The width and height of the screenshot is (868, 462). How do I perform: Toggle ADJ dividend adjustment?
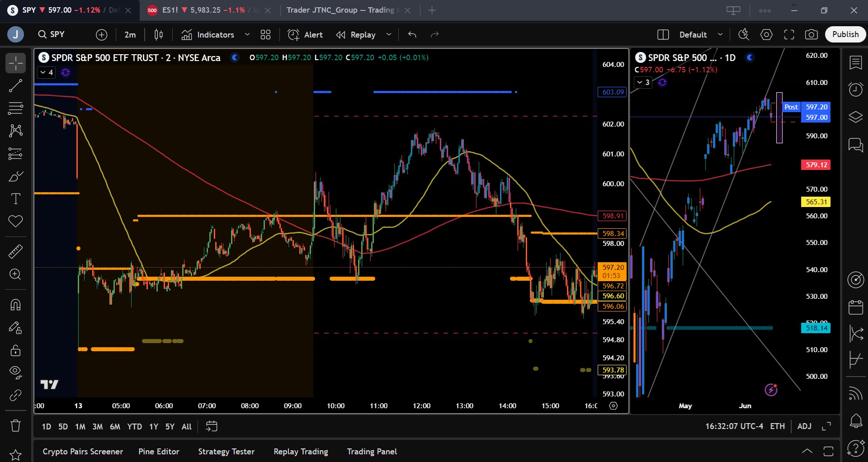(804, 426)
